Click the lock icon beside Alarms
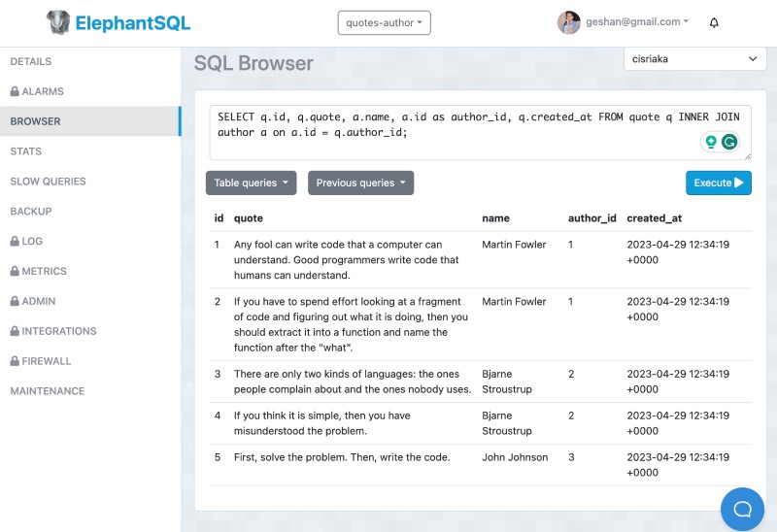The width and height of the screenshot is (777, 532). click(x=15, y=92)
